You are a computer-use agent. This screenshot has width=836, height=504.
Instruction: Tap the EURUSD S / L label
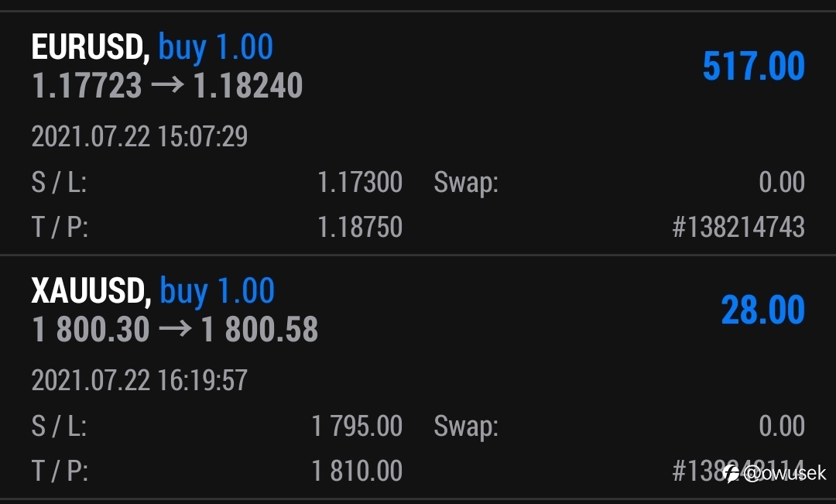tap(59, 183)
